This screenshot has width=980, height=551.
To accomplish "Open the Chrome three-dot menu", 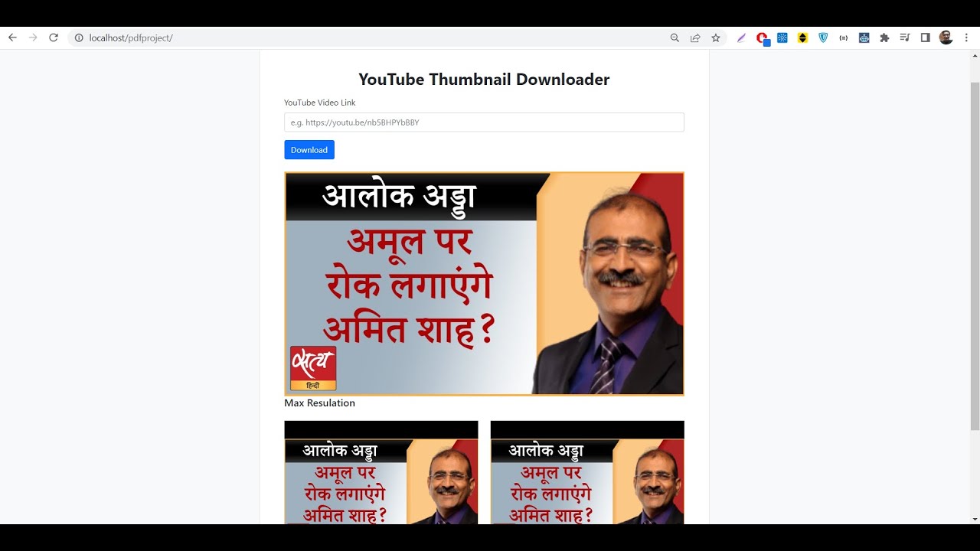I will [x=966, y=37].
